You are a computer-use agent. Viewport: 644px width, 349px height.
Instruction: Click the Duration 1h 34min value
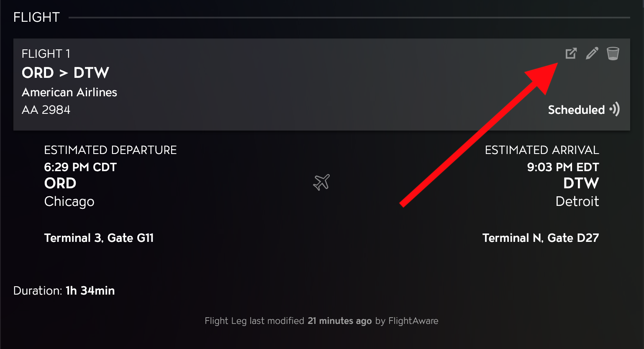click(x=90, y=290)
